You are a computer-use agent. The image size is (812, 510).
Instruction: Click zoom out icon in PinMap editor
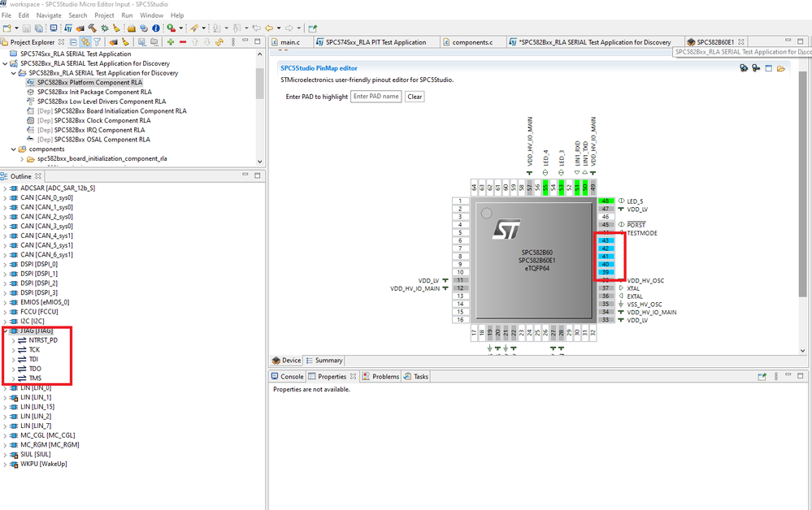pyautogui.click(x=756, y=67)
